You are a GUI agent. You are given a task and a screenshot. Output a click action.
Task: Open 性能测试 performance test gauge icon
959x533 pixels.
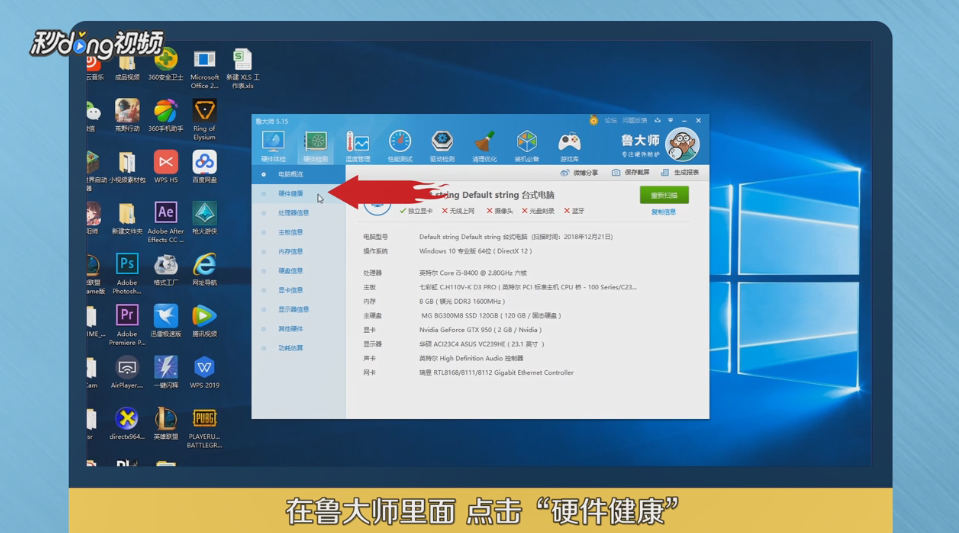400,146
